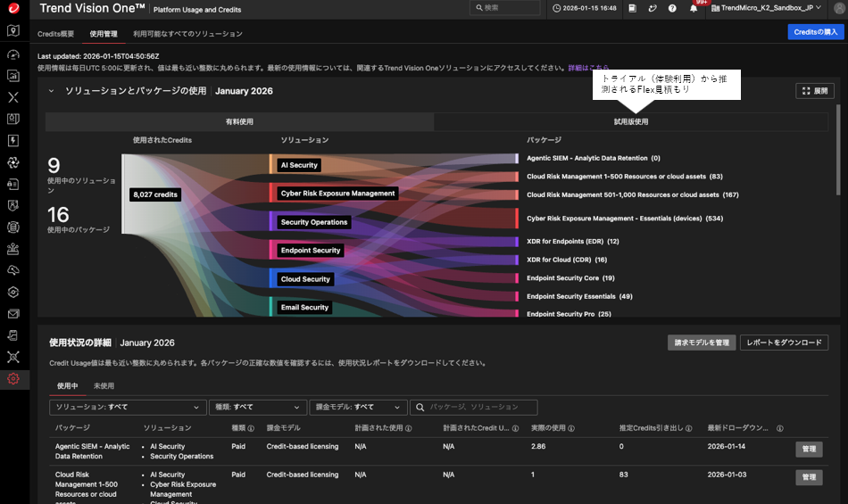This screenshot has height=504, width=848.
Task: Click the 展開 expand button
Action: (x=815, y=91)
